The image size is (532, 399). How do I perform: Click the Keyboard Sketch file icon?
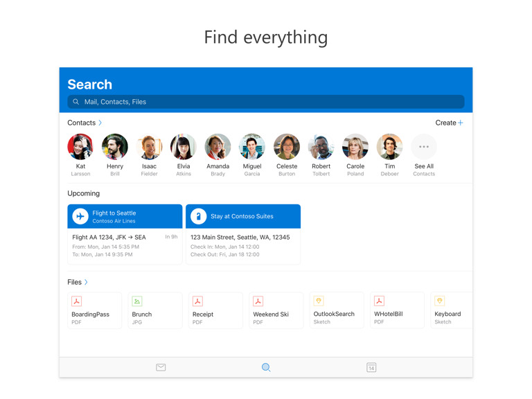click(440, 301)
